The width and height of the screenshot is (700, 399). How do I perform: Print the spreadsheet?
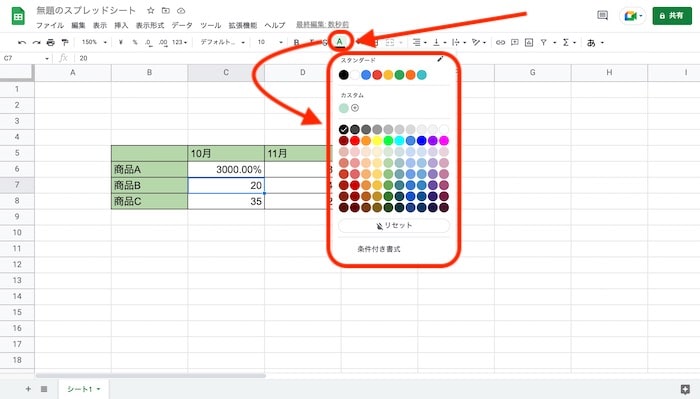tap(50, 42)
